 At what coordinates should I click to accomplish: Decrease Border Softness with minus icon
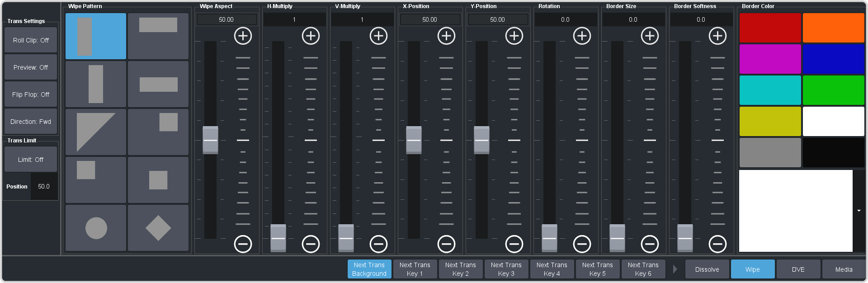[717, 244]
